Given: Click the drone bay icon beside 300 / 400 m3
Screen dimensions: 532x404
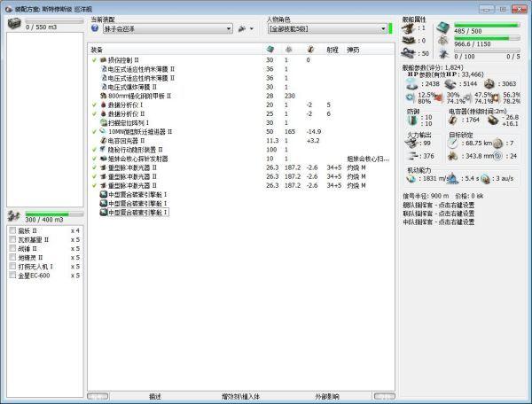Looking at the screenshot, I should tap(16, 216).
